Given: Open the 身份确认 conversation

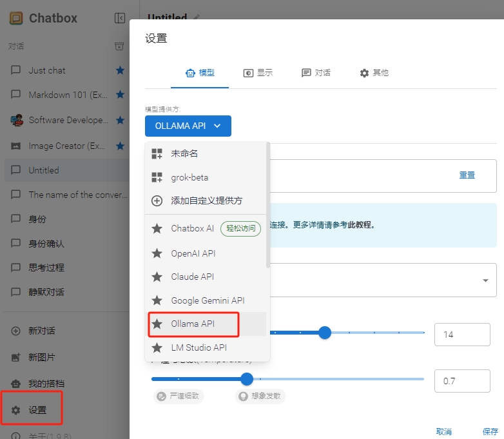Looking at the screenshot, I should pos(67,244).
